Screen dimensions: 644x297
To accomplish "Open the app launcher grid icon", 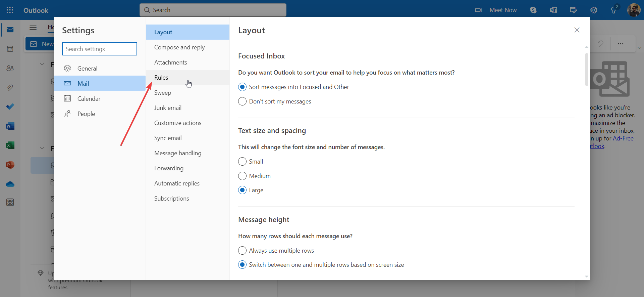I will tap(10, 10).
